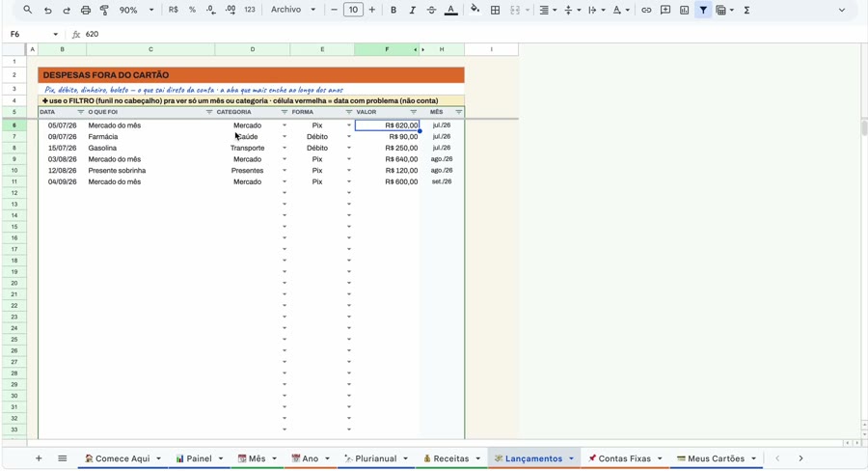The width and height of the screenshot is (868, 471).
Task: Insert a link
Action: 646,10
